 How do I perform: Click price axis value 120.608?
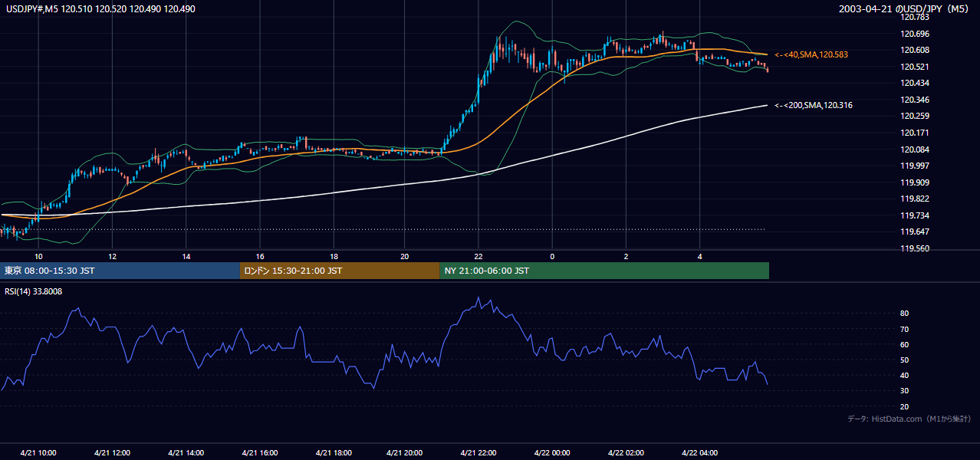916,50
